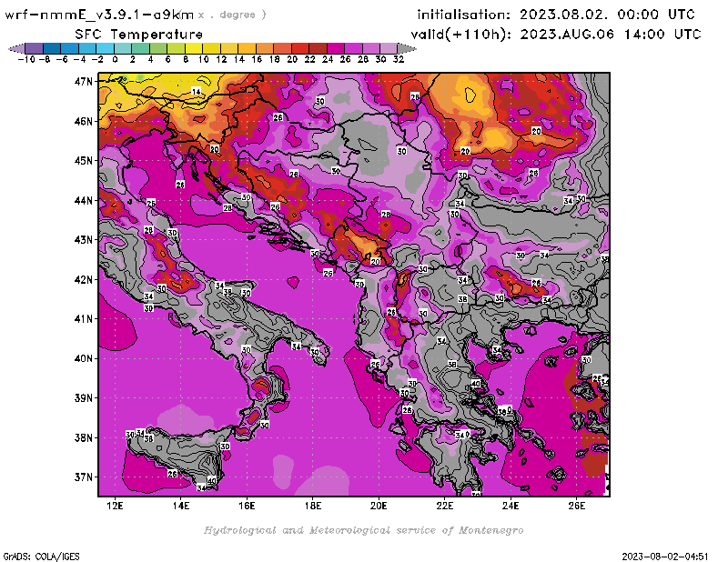Select the yellow swatch between 8 and 10

pyautogui.click(x=194, y=48)
